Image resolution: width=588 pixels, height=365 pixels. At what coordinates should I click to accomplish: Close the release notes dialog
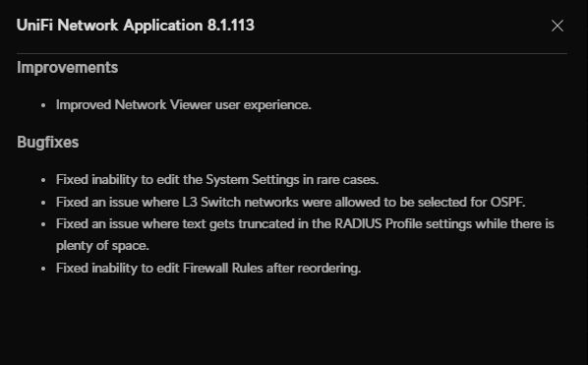[x=558, y=26]
